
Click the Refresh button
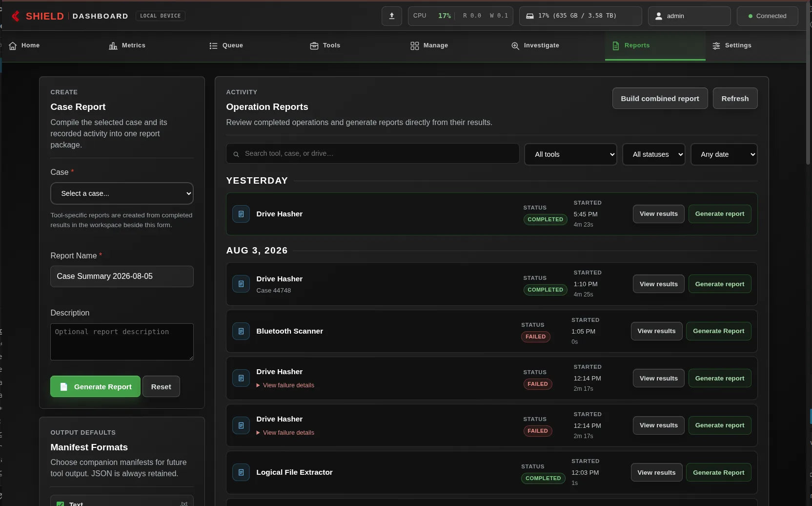pos(735,98)
